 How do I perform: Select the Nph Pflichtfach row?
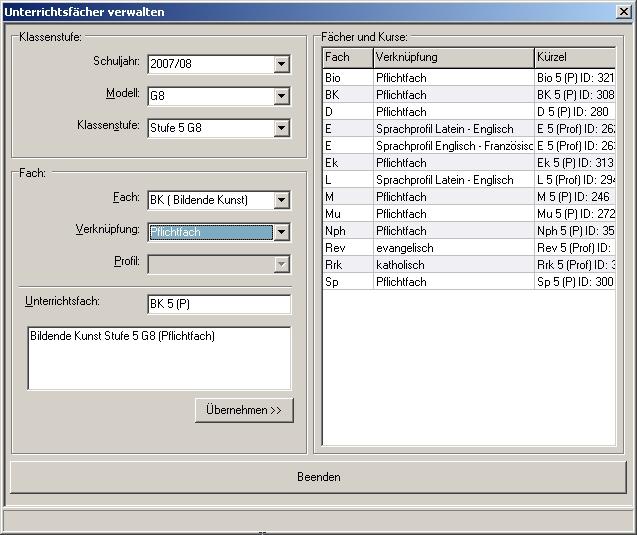pos(452,231)
